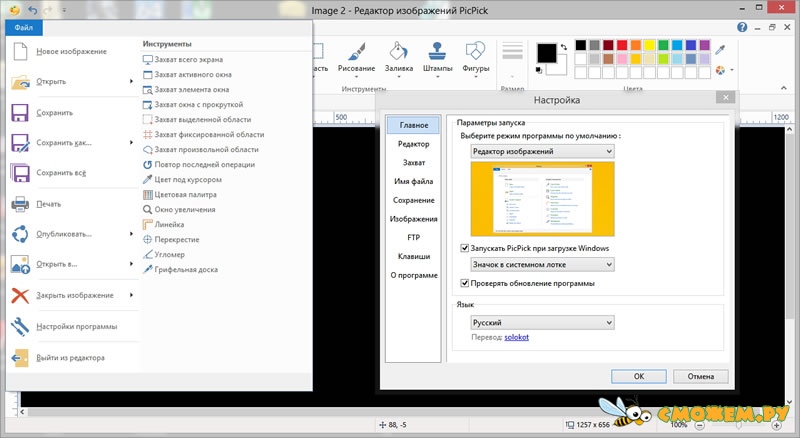Switch to Сохранение settings tab
The height and width of the screenshot is (438, 800).
pyautogui.click(x=413, y=200)
